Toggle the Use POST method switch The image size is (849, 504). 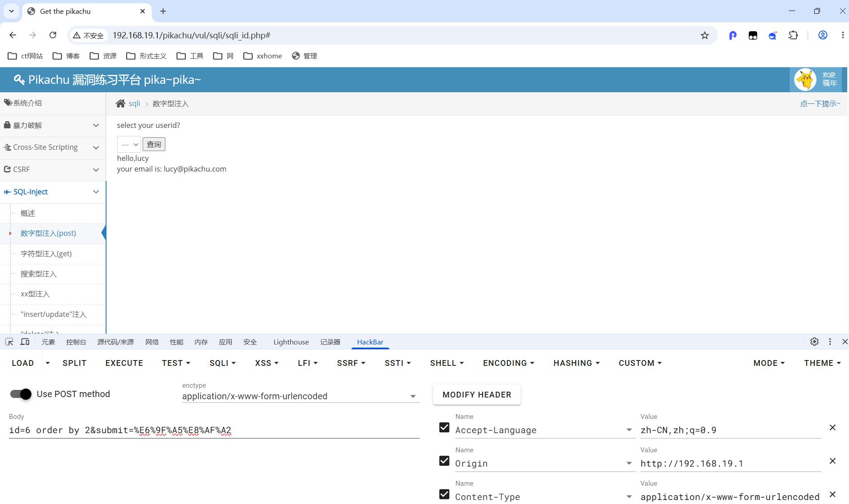pos(21,394)
